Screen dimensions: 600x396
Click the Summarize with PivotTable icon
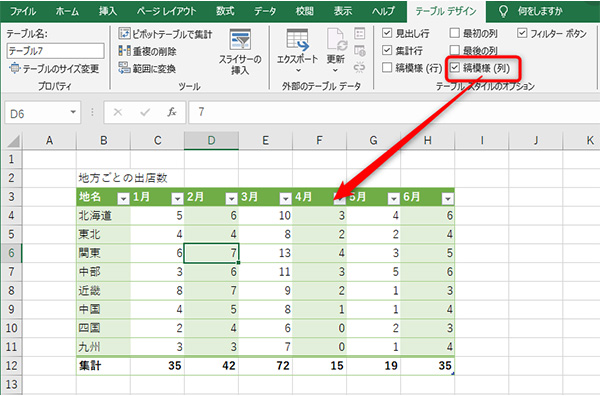(x=124, y=34)
